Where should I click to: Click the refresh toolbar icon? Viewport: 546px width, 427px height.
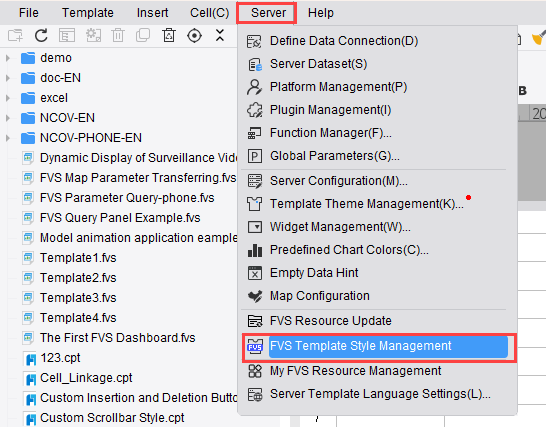point(41,36)
